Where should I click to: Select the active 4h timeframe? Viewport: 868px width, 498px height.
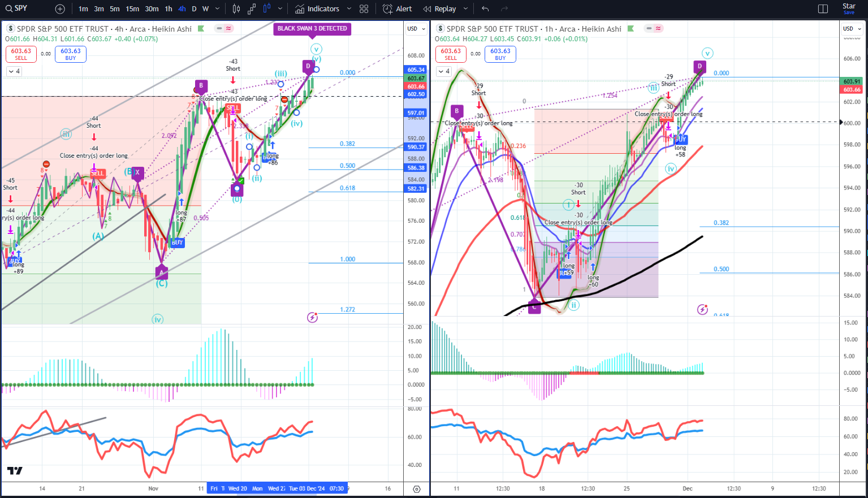coord(182,9)
